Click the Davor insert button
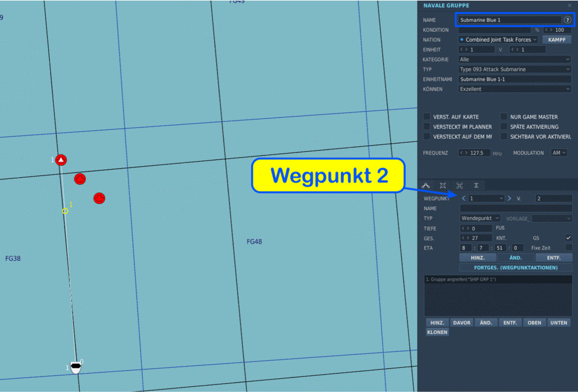 461,323
